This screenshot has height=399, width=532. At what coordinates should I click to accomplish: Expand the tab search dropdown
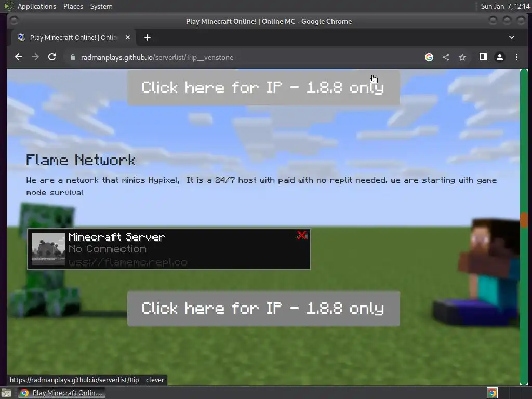[512, 37]
